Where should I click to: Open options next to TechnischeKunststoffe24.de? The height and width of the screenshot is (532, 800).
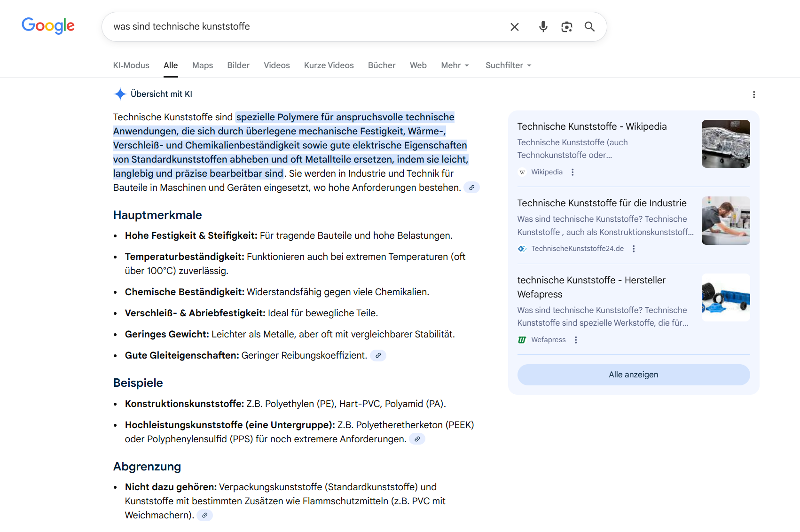634,249
